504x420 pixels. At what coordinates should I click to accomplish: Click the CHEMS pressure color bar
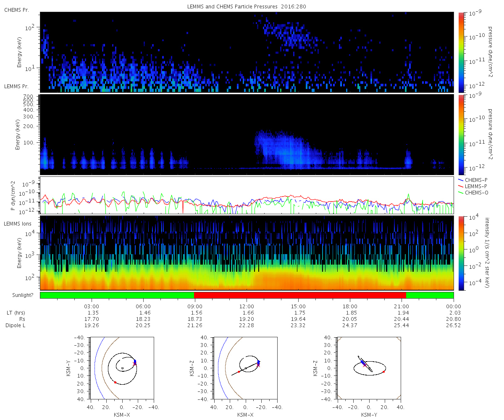click(x=461, y=52)
